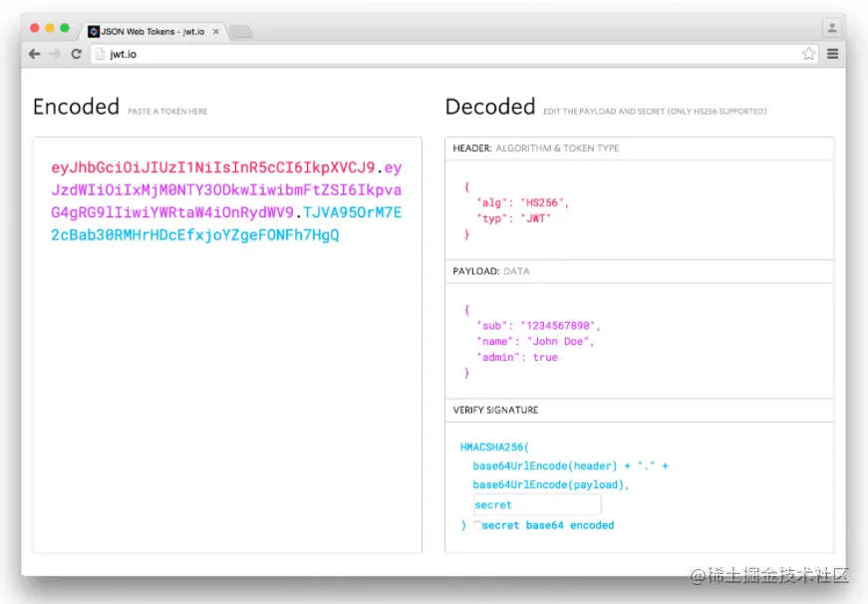The width and height of the screenshot is (868, 604).
Task: Click the base64UrlEncode(header) line
Action: click(570, 465)
